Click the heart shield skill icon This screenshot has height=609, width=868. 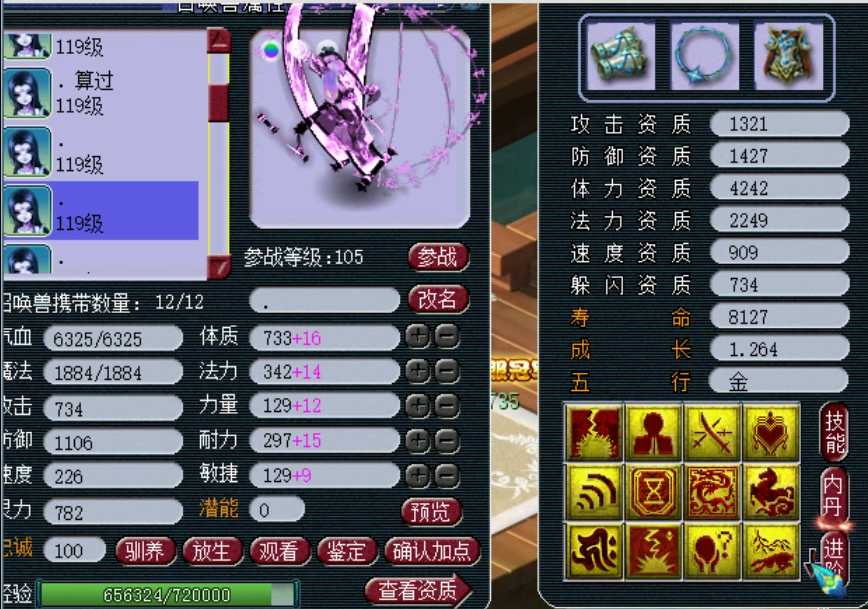[772, 433]
